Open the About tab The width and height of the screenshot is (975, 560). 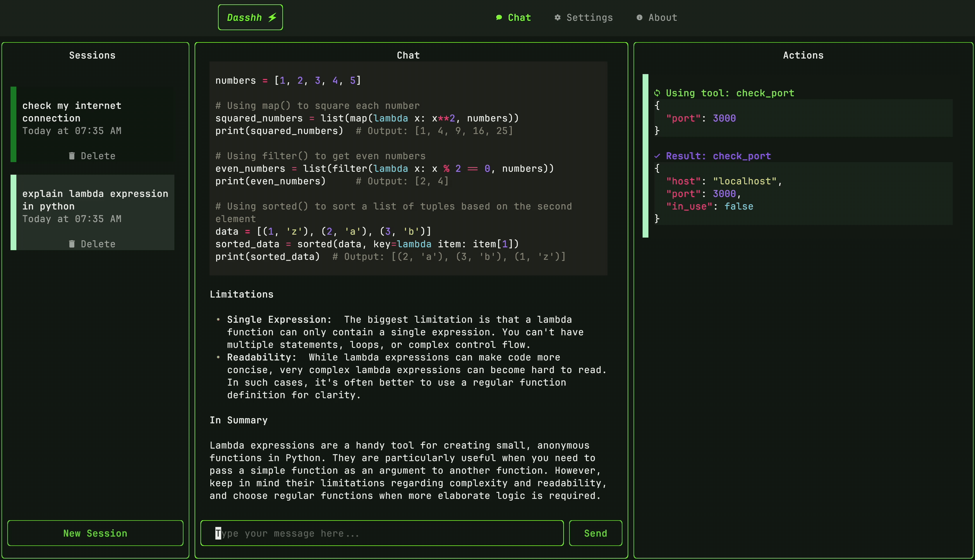[657, 17]
